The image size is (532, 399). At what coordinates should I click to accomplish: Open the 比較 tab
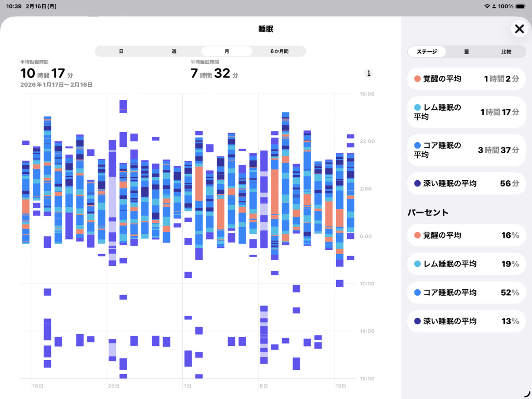tap(506, 52)
